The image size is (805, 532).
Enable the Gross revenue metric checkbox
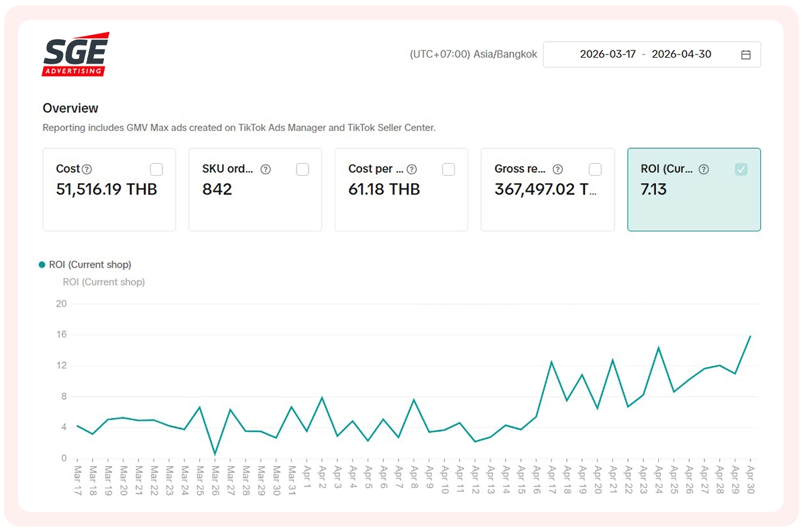coord(595,170)
